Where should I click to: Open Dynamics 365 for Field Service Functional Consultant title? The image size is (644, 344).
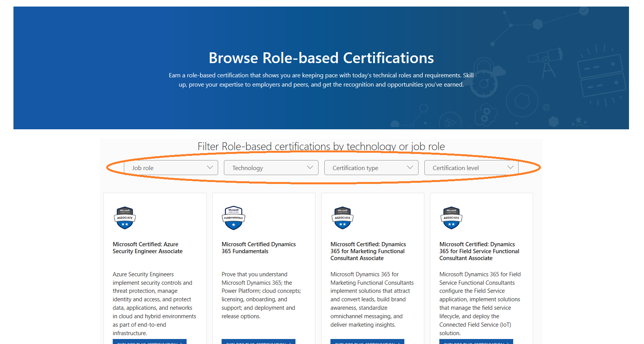(479, 251)
